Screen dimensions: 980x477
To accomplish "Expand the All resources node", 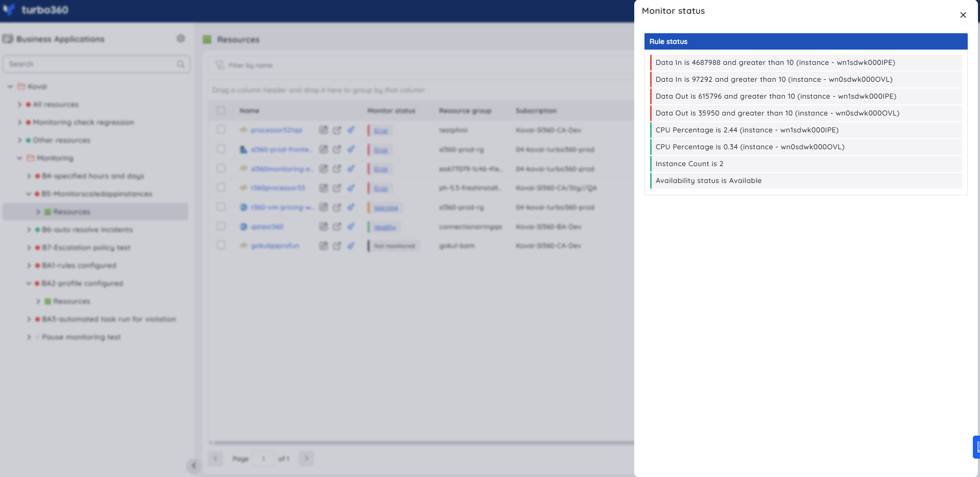I will 19,104.
